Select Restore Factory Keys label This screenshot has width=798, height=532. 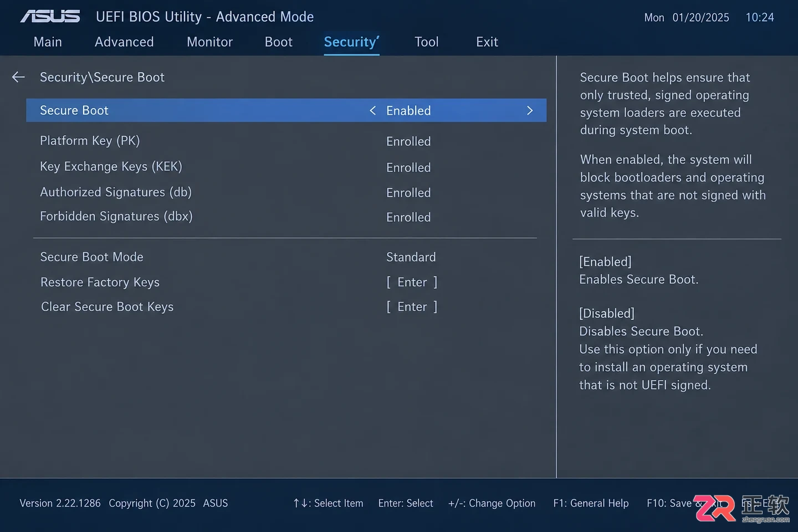[x=100, y=283]
